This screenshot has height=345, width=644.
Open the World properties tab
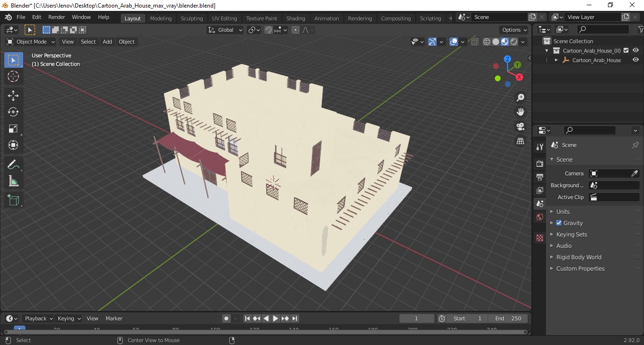[539, 217]
